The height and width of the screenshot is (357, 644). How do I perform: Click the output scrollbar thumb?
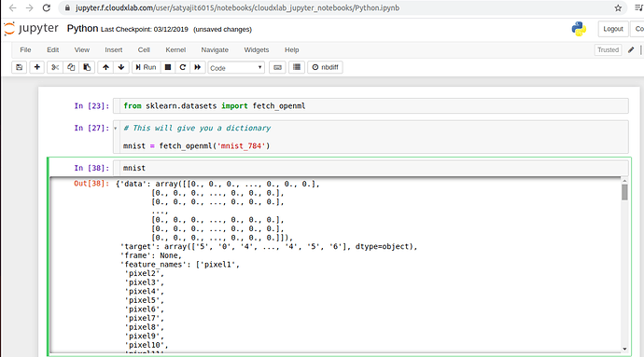pyautogui.click(x=624, y=192)
